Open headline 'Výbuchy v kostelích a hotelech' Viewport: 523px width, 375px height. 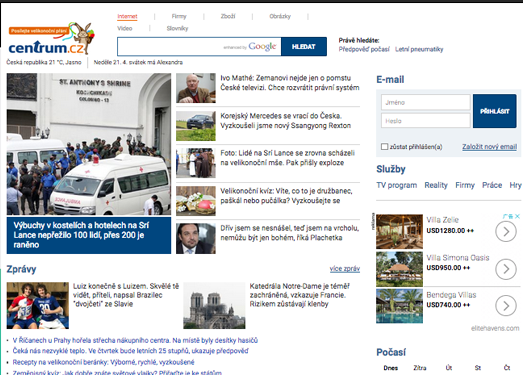click(x=81, y=235)
